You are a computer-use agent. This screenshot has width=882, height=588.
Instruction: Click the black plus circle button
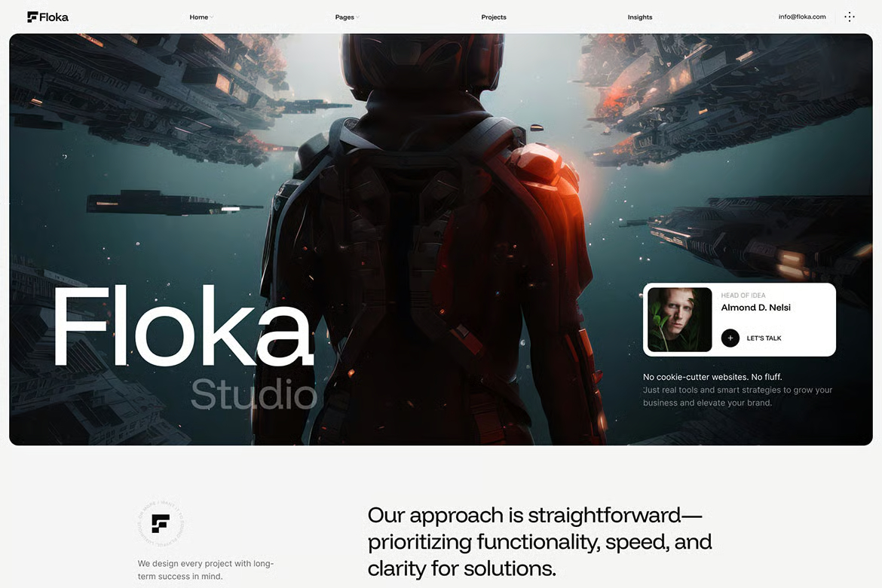click(x=730, y=338)
